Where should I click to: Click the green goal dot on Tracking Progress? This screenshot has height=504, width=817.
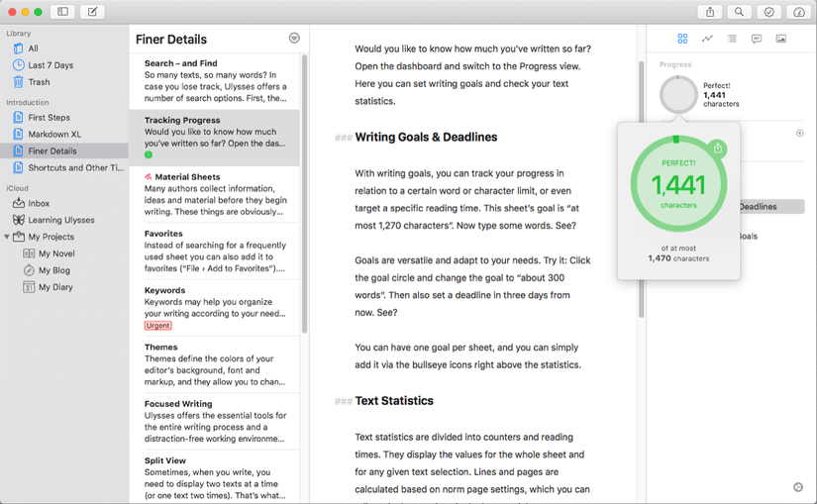click(149, 154)
